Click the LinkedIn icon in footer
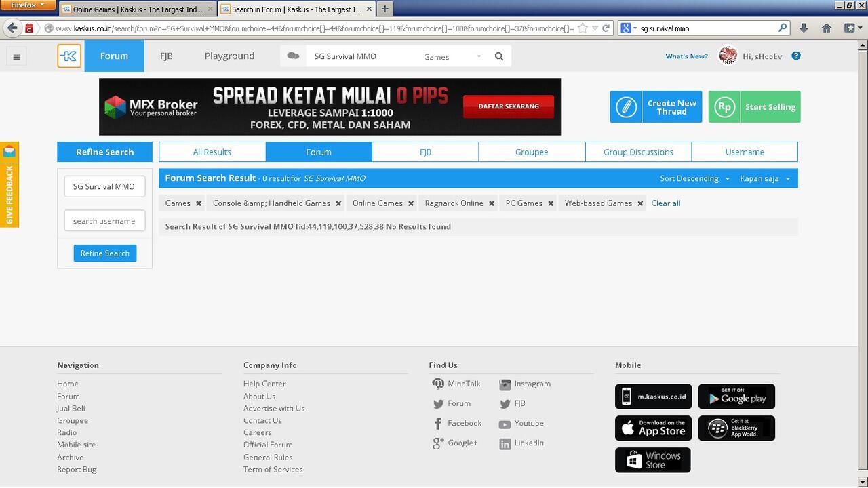The height and width of the screenshot is (488, 868). [505, 444]
